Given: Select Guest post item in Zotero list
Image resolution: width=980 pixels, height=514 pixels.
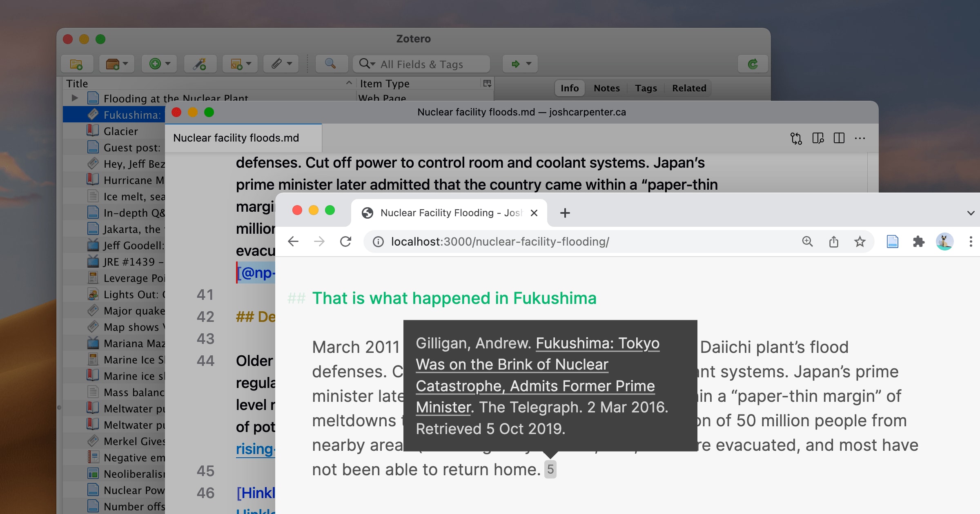Looking at the screenshot, I should click(x=114, y=147).
